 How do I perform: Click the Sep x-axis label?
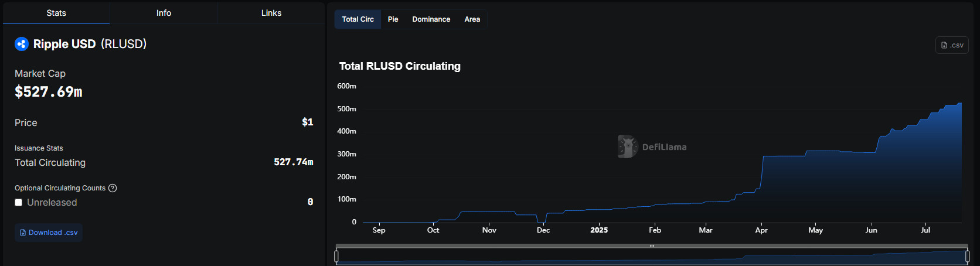tap(379, 230)
